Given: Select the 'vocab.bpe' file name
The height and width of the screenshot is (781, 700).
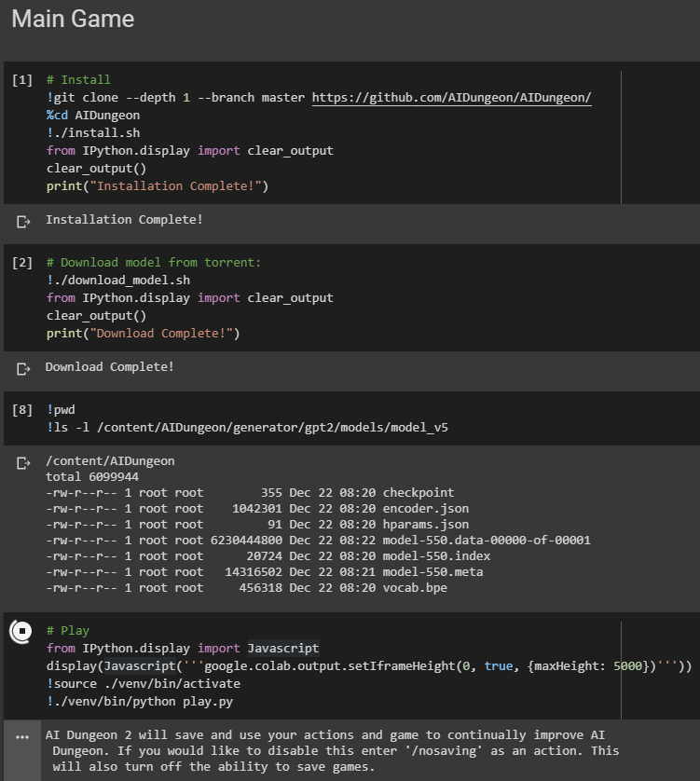Looking at the screenshot, I should click(415, 588).
